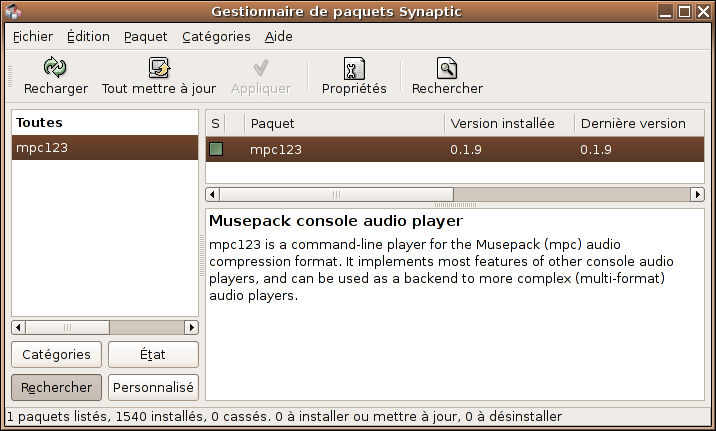
Task: Sort by Dernière version column header
Action: [639, 123]
